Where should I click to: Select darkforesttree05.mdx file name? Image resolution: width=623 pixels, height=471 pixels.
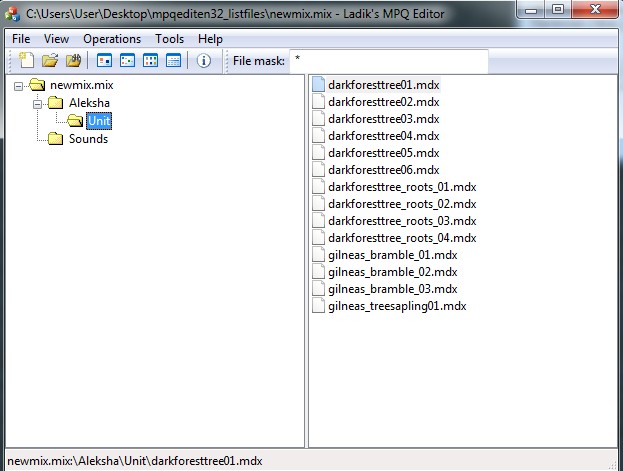pyautogui.click(x=384, y=153)
